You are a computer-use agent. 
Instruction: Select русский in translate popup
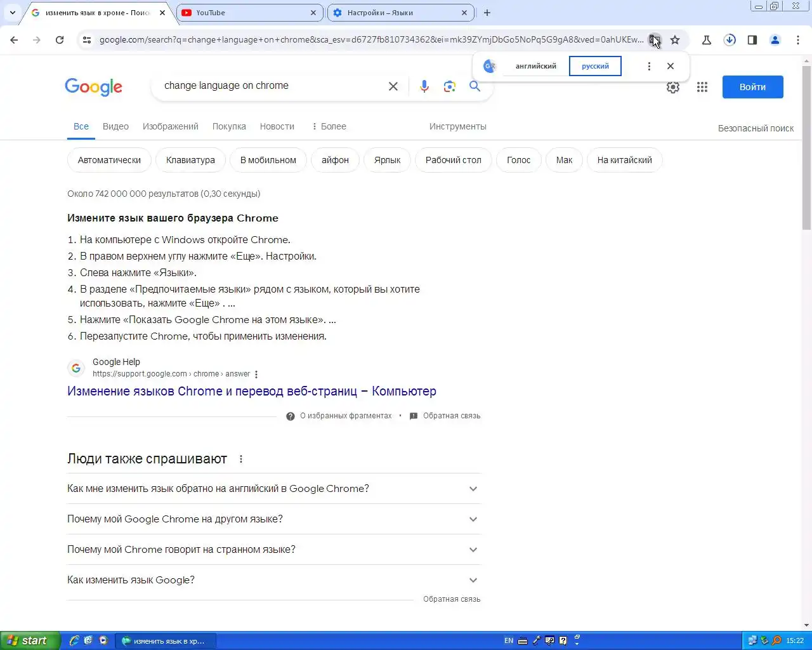pos(595,66)
